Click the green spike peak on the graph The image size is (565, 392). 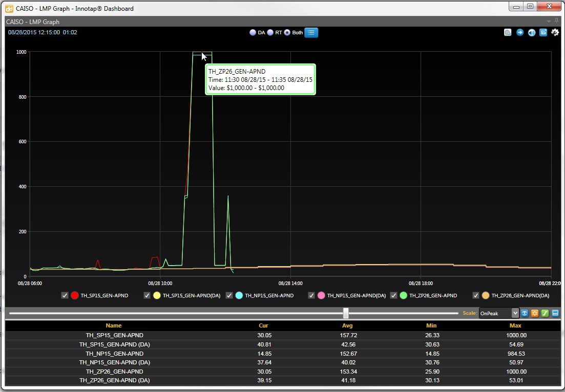coord(202,52)
